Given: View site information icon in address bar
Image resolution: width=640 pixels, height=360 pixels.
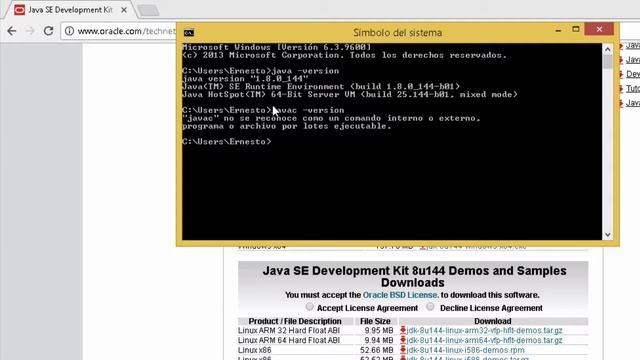Looking at the screenshot, I should [x=70, y=31].
